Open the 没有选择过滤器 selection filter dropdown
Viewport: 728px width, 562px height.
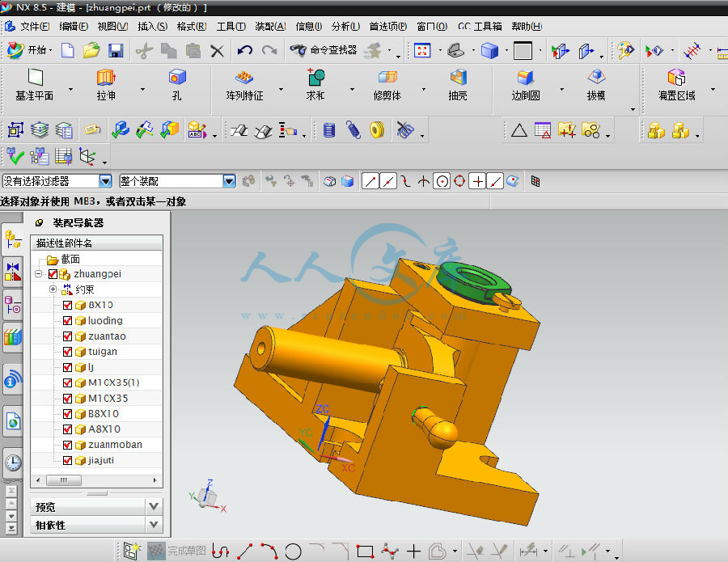(105, 182)
